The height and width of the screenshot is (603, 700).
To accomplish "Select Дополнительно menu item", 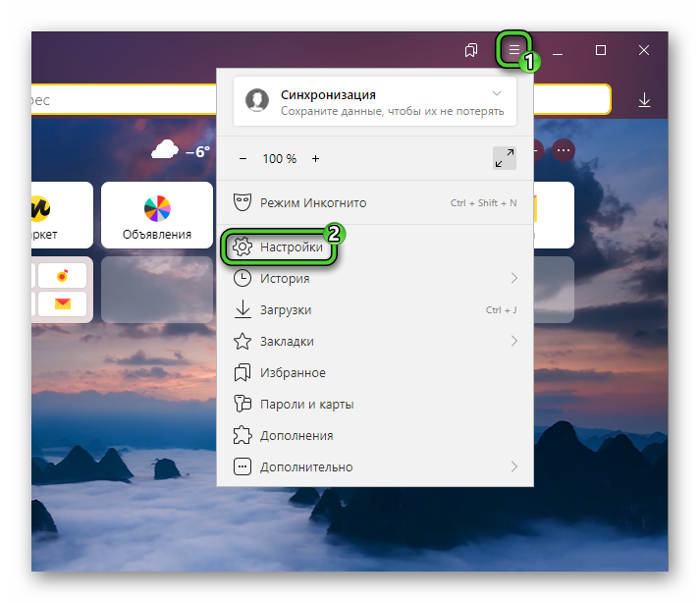I will [375, 466].
